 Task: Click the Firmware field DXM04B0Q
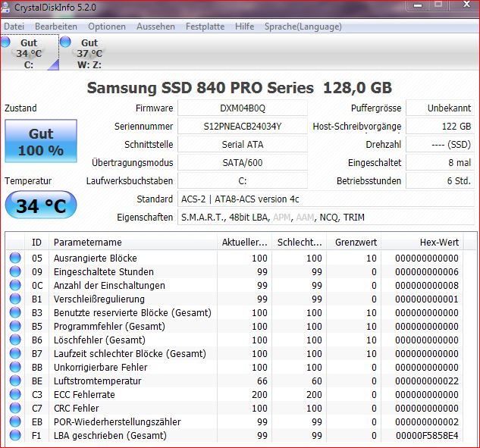[x=243, y=108]
